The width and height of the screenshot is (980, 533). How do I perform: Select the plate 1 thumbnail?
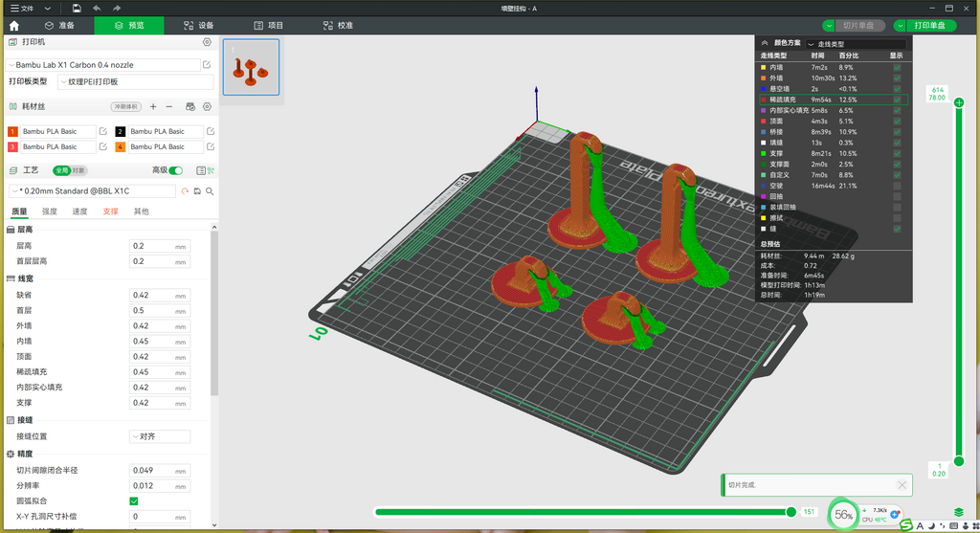(x=252, y=67)
